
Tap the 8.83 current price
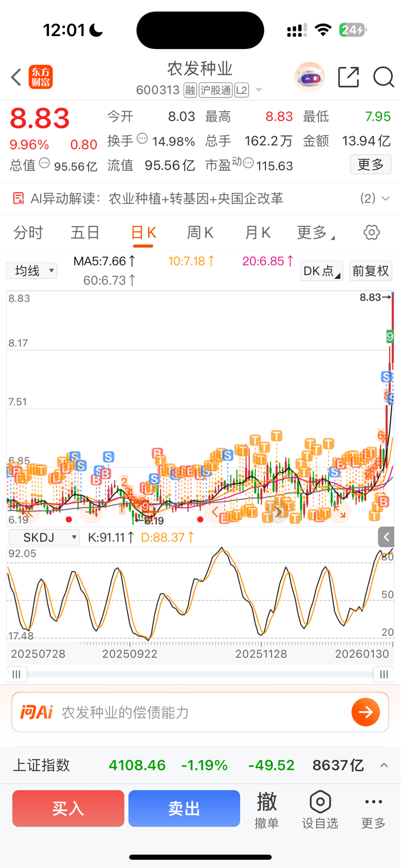pos(40,118)
